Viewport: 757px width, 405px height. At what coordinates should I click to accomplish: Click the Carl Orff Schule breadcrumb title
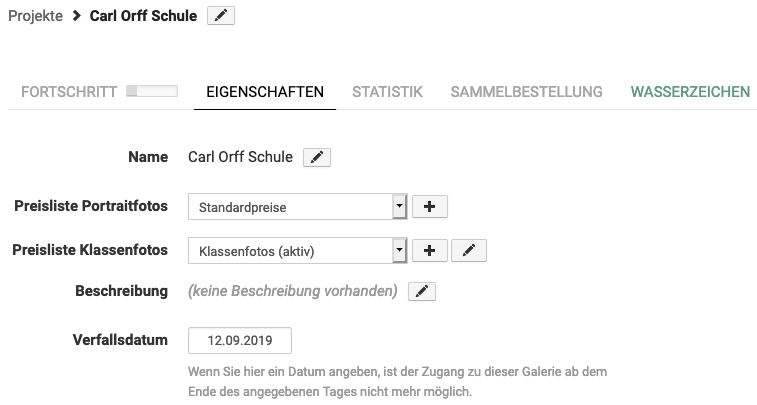[143, 16]
